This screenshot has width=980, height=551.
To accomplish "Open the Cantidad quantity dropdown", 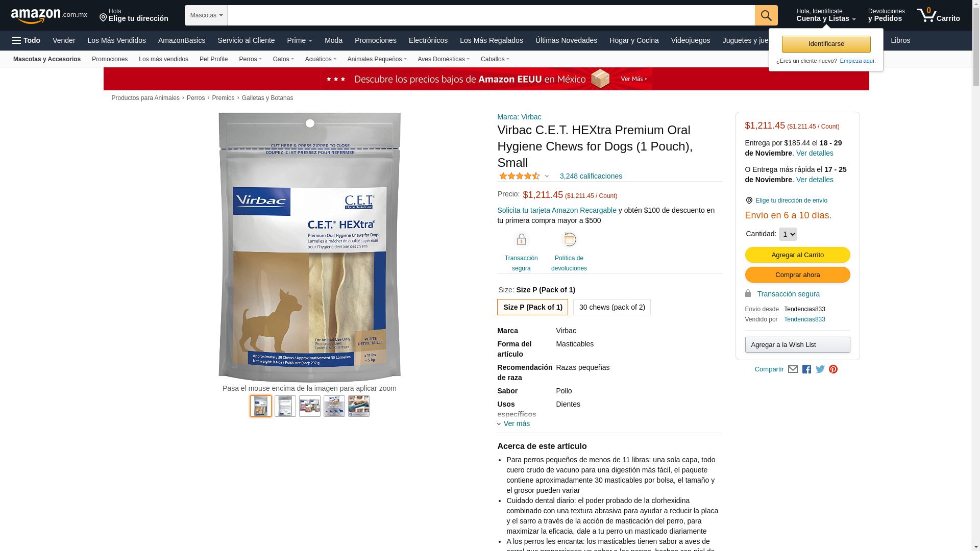I will (x=788, y=234).
